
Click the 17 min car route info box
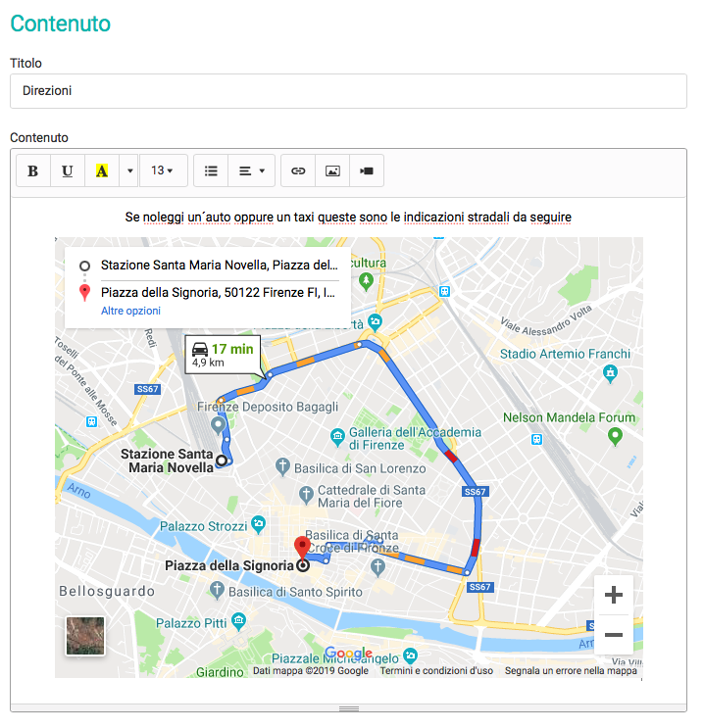coord(223,355)
